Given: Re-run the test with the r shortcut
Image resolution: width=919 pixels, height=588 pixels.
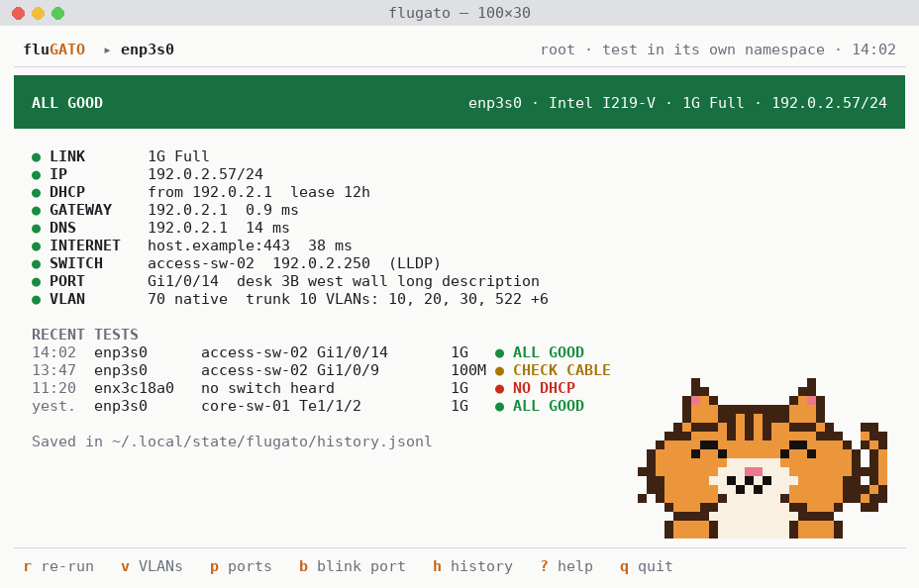Looking at the screenshot, I should [58, 566].
